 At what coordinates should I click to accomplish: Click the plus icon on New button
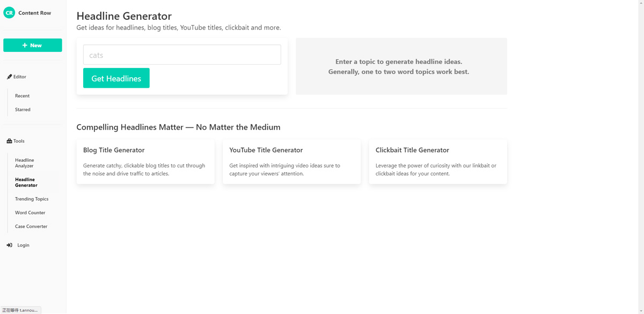(25, 46)
